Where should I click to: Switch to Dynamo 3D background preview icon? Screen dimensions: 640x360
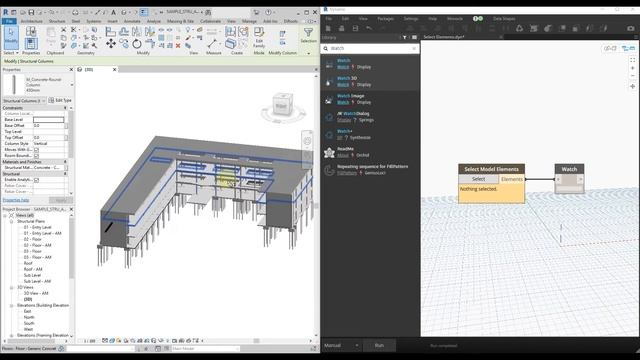point(610,48)
